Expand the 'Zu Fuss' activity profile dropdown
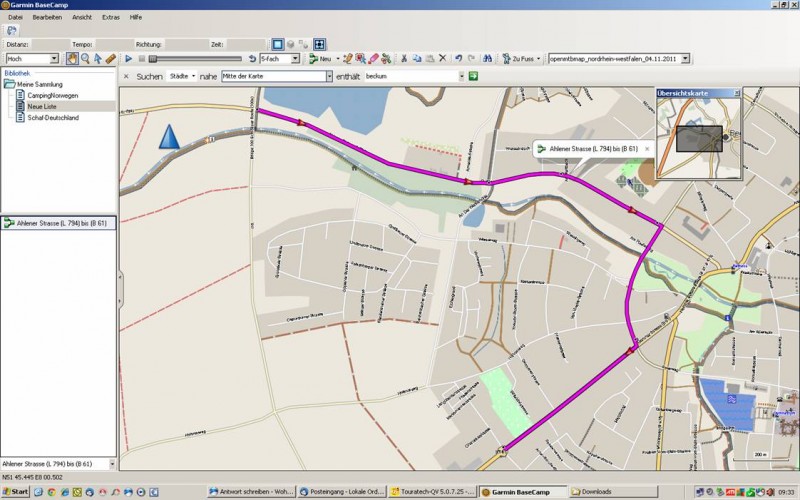The width and height of the screenshot is (800, 500). (537, 59)
